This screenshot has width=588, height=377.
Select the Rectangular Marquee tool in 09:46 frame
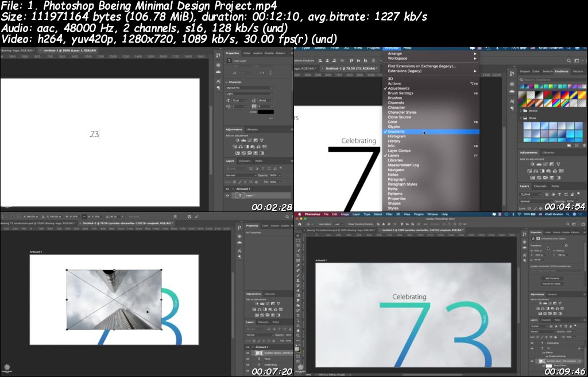point(298,240)
